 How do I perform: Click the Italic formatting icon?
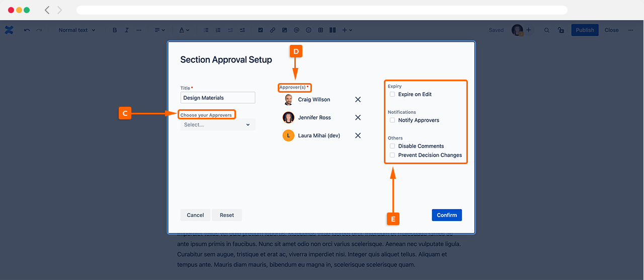coord(127,30)
